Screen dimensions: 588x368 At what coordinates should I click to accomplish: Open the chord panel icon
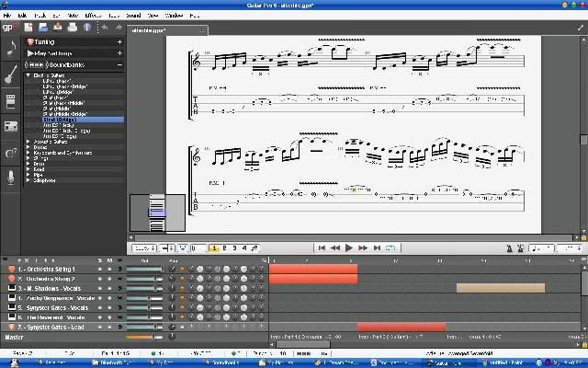tap(10, 154)
